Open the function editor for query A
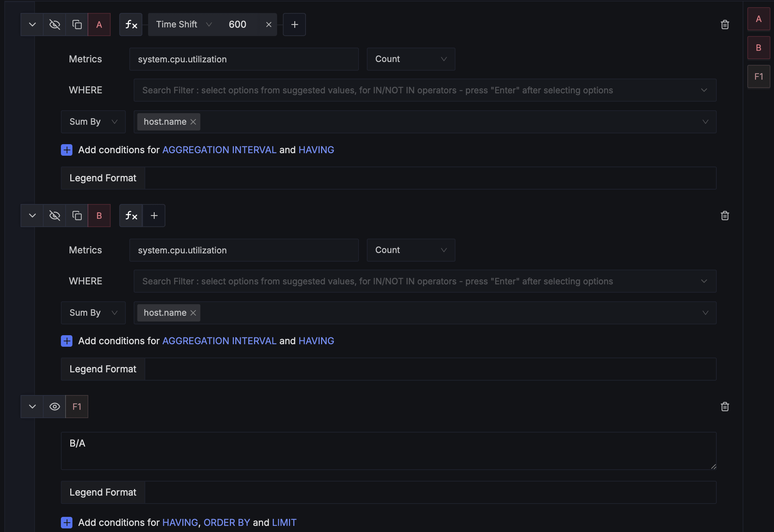The height and width of the screenshot is (532, 774). coord(130,25)
